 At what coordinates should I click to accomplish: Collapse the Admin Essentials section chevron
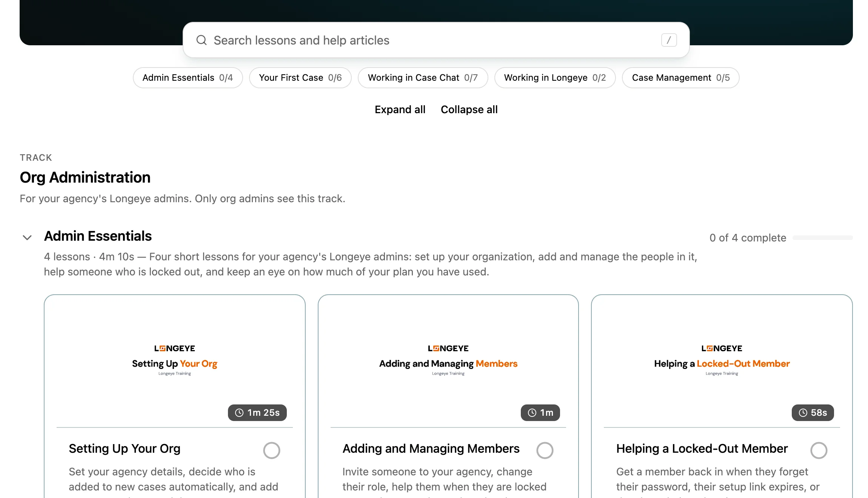(27, 238)
